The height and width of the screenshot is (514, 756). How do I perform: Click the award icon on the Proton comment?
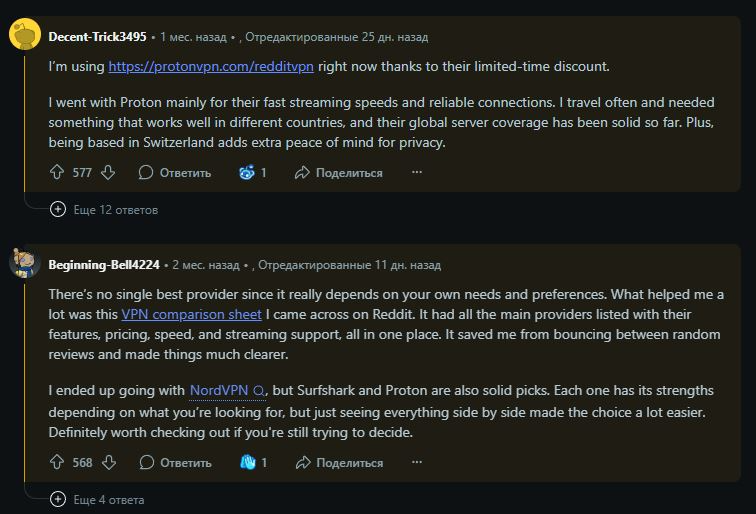point(247,173)
